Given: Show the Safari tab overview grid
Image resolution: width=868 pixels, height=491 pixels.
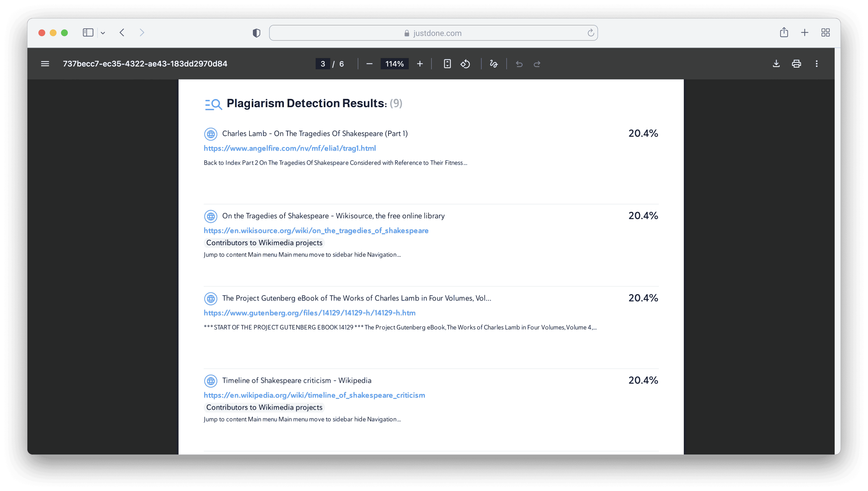Looking at the screenshot, I should point(825,33).
